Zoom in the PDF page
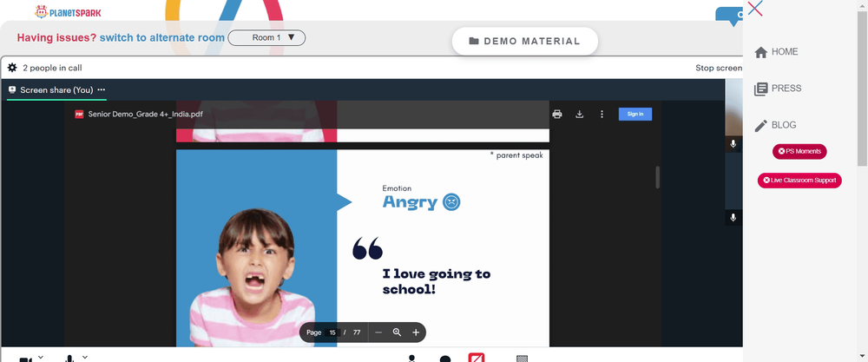This screenshot has width=868, height=362. click(416, 332)
